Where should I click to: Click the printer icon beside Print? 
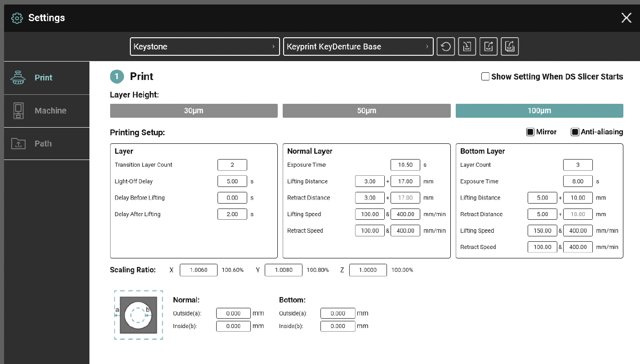pyautogui.click(x=18, y=78)
